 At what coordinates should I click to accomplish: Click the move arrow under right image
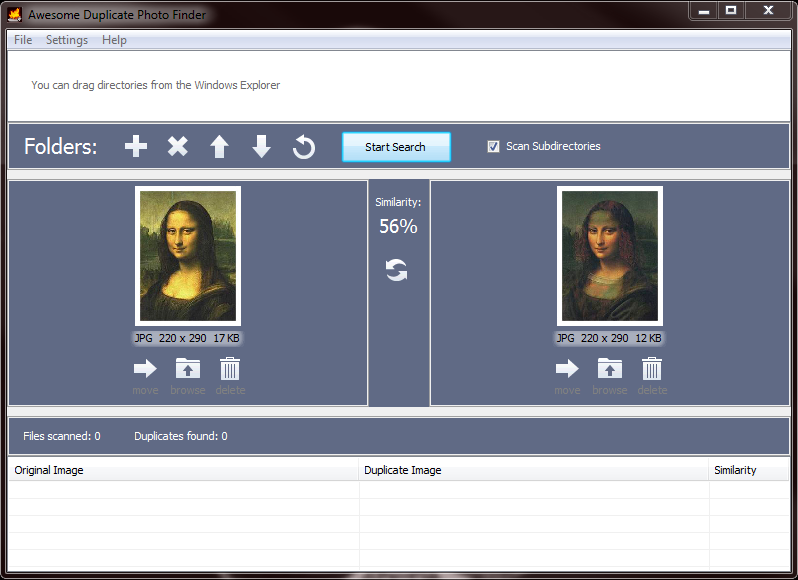pyautogui.click(x=567, y=369)
